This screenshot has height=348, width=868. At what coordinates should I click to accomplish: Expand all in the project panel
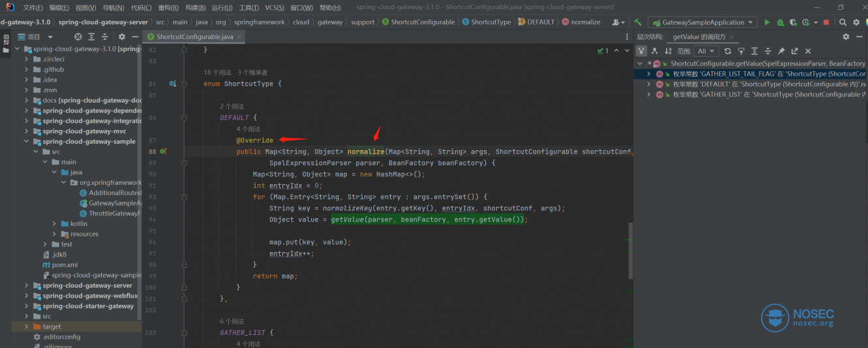(92, 37)
